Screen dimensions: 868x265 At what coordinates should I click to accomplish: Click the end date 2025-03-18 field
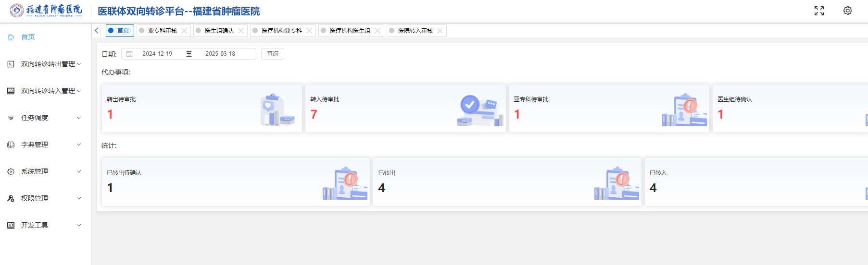pos(220,54)
